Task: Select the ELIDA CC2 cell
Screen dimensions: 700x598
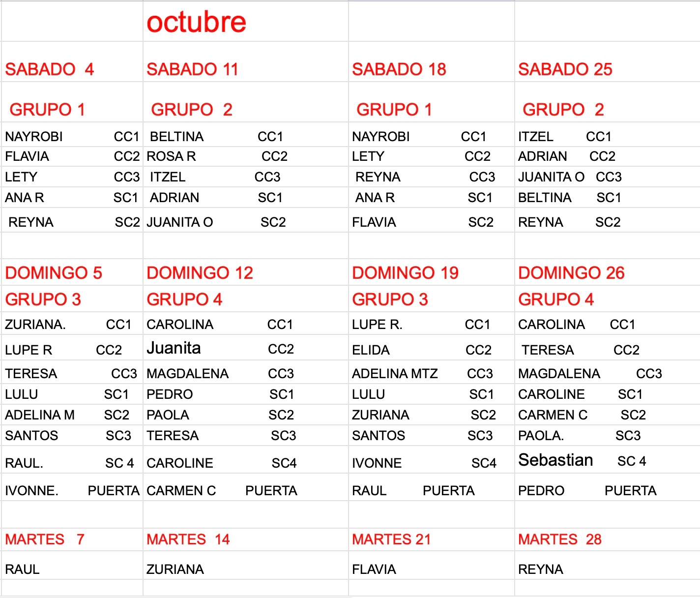Action: (x=421, y=350)
